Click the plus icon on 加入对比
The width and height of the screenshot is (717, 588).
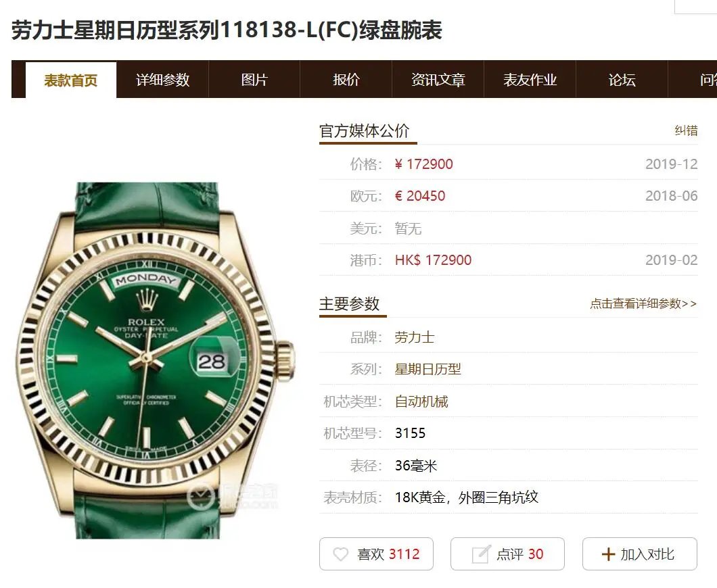pos(608,554)
